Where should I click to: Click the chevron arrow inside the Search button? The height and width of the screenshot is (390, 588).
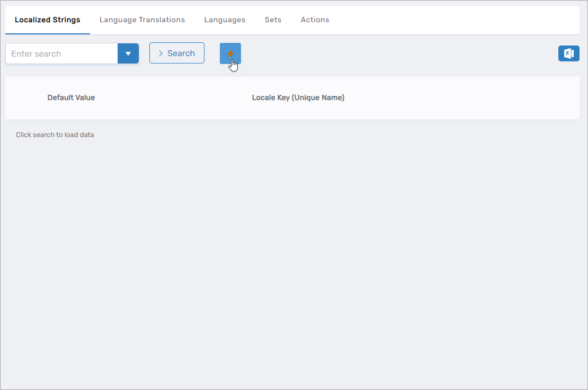(161, 53)
